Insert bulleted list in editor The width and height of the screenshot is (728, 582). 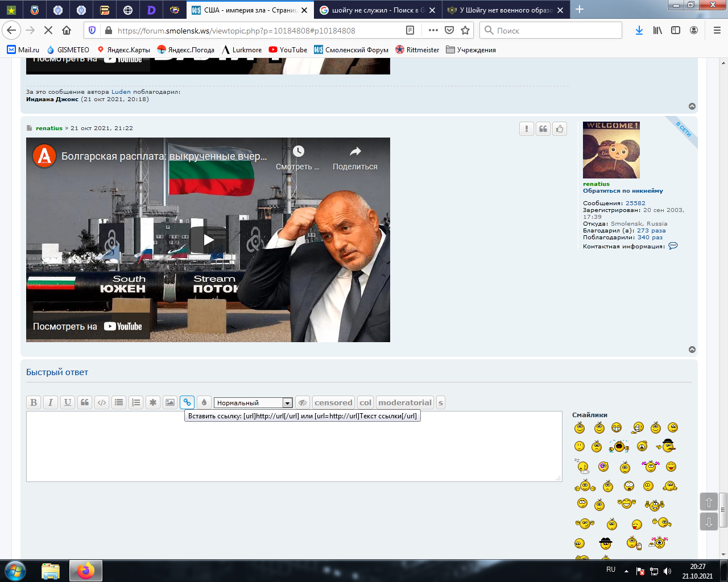point(119,402)
